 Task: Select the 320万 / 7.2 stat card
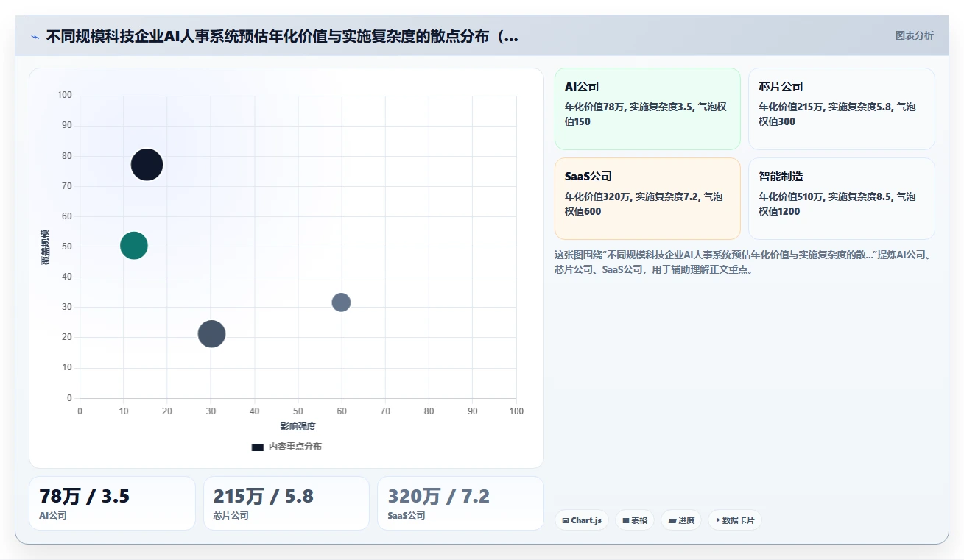tap(460, 503)
